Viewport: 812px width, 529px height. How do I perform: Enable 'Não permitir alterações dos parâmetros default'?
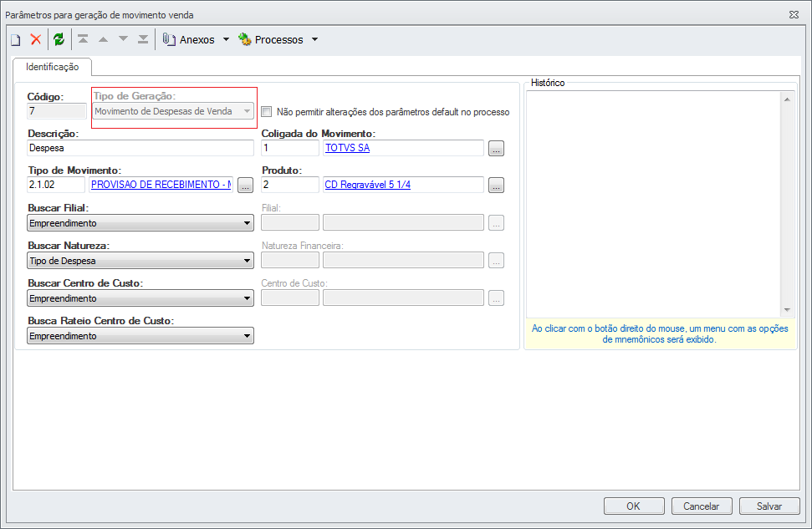[x=266, y=112]
